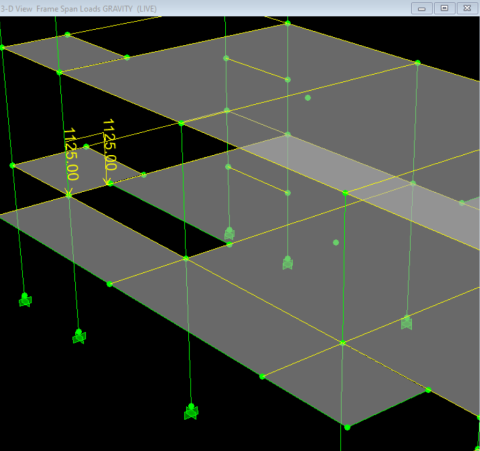The width and height of the screenshot is (480, 451).
Task: Select the leftmost column base support icon
Action: 25,300
